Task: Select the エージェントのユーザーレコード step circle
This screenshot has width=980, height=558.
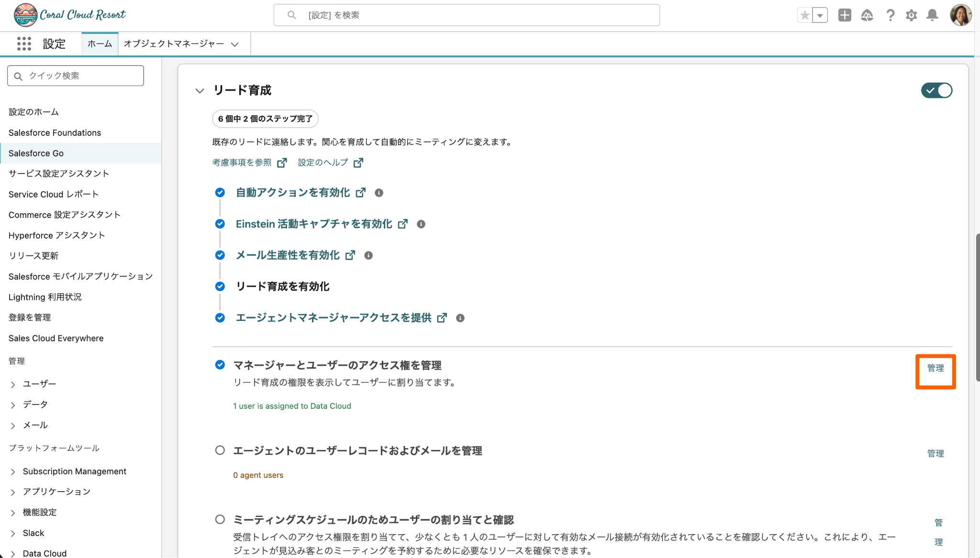Action: (x=220, y=450)
